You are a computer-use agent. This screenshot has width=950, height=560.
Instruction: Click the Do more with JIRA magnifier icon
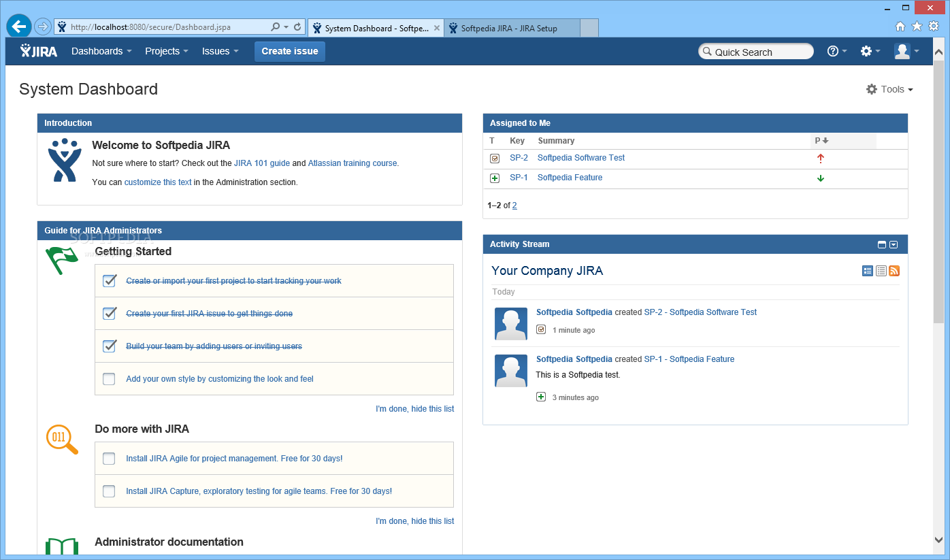tap(62, 439)
